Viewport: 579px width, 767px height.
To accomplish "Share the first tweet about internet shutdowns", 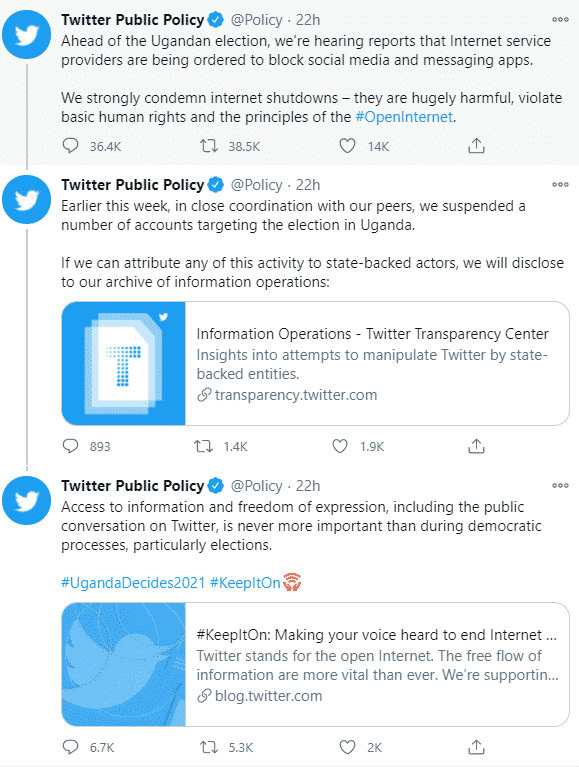I will tap(476, 145).
